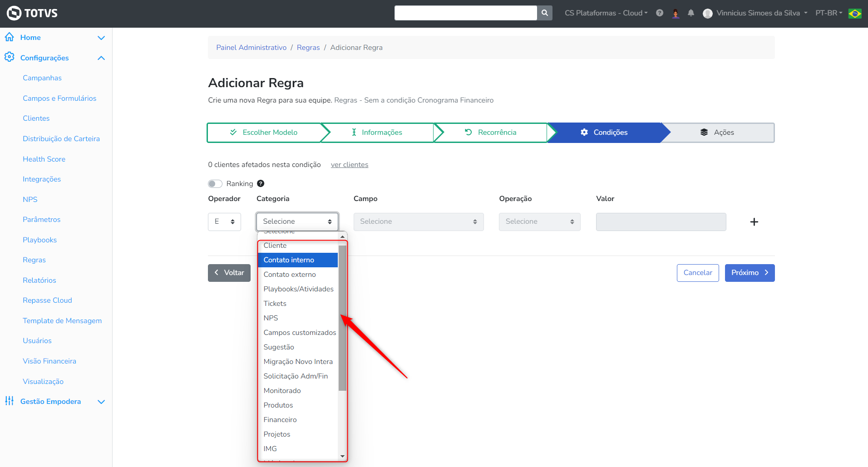Screen dimensions: 868x467
Task: Click the Ranking help tooltip icon
Action: (x=261, y=183)
